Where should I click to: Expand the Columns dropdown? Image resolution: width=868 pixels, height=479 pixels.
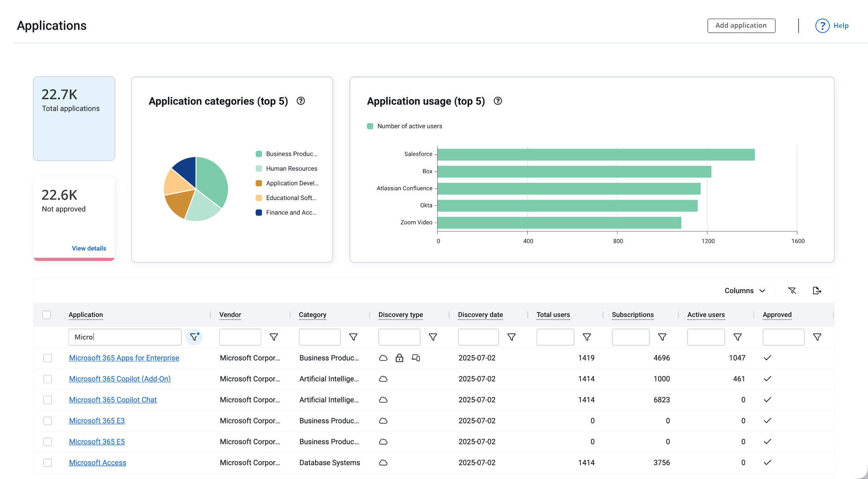click(745, 291)
